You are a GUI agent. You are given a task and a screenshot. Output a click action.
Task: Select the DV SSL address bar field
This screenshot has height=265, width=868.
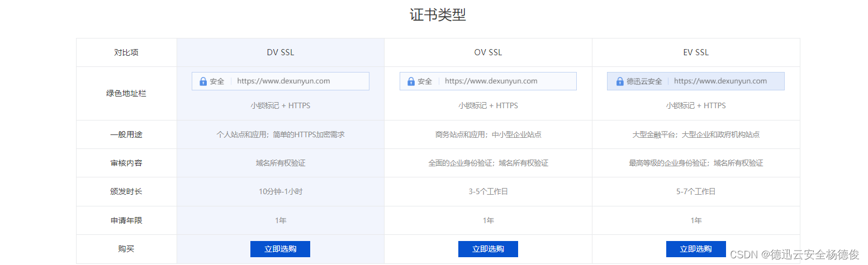pos(280,81)
